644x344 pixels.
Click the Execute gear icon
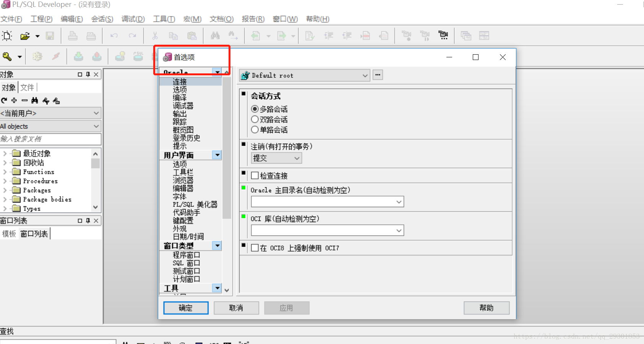click(37, 57)
